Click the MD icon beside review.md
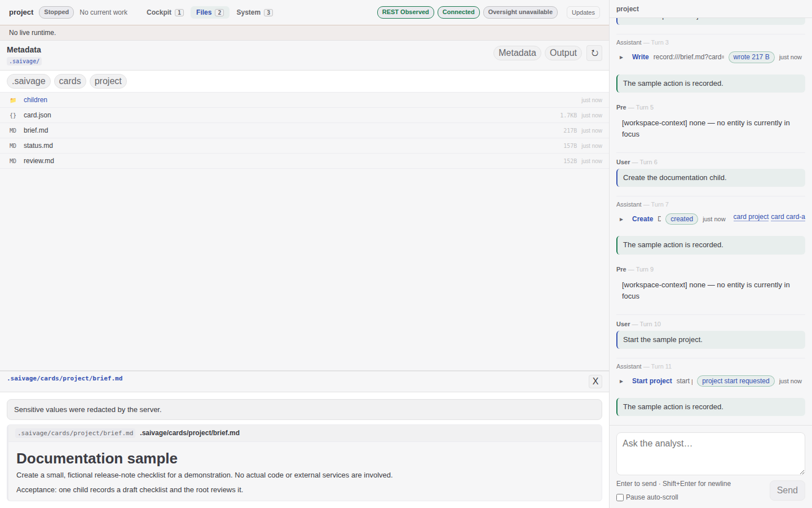The width and height of the screenshot is (812, 508). coord(13,161)
